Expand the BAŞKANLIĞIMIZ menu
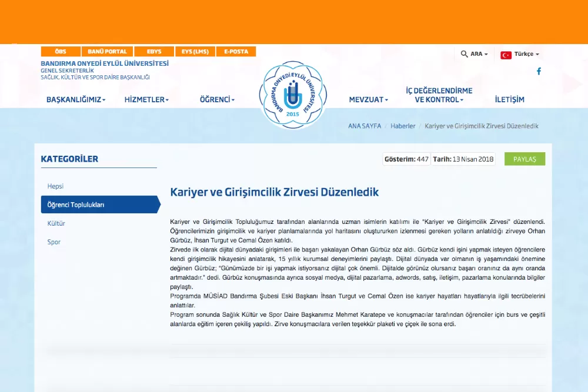The width and height of the screenshot is (588, 392). tap(76, 100)
